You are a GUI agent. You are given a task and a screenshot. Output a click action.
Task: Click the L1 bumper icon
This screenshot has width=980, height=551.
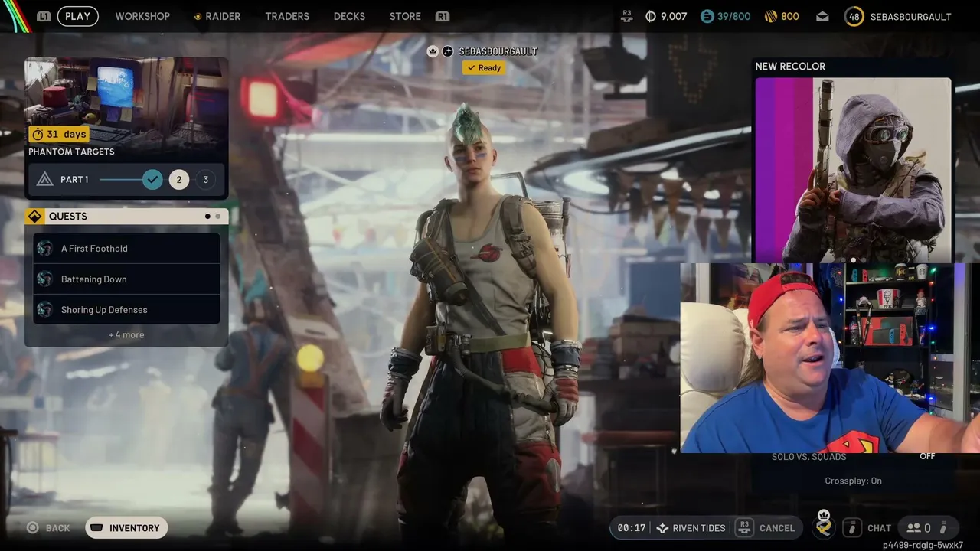[x=44, y=16]
